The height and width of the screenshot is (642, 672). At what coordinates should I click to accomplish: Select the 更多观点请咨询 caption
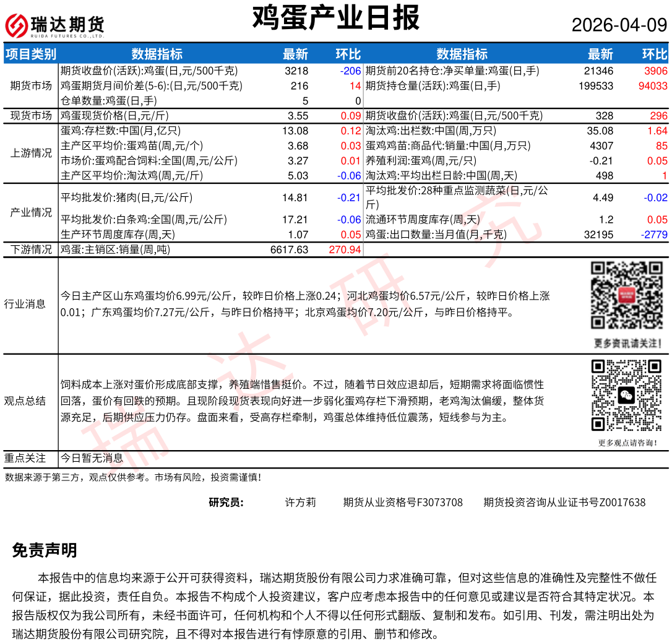tap(627, 443)
